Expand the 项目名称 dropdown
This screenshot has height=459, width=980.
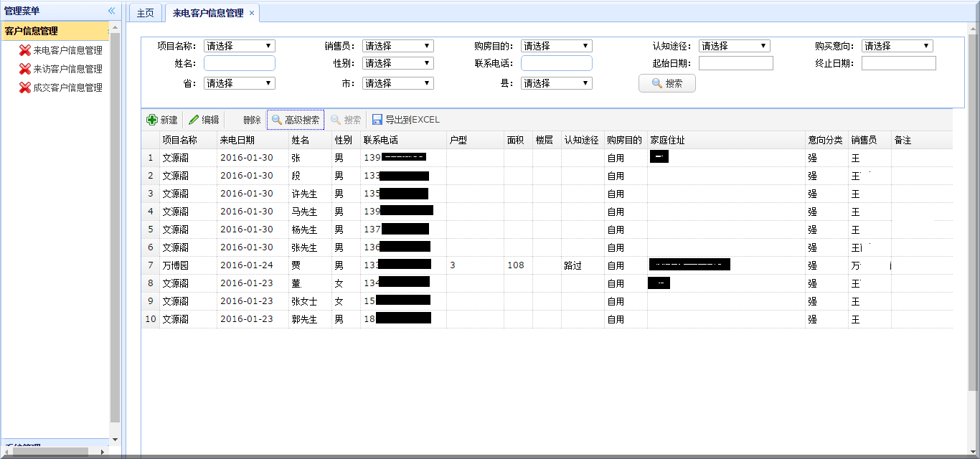[239, 46]
